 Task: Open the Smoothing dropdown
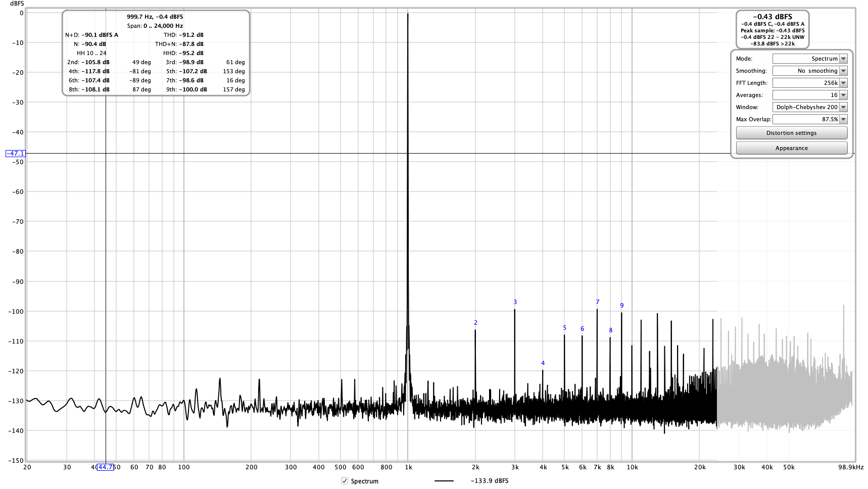point(810,71)
